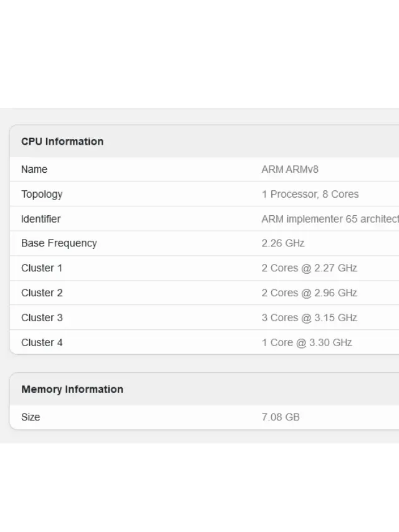Select the Topology row label

tap(42, 194)
